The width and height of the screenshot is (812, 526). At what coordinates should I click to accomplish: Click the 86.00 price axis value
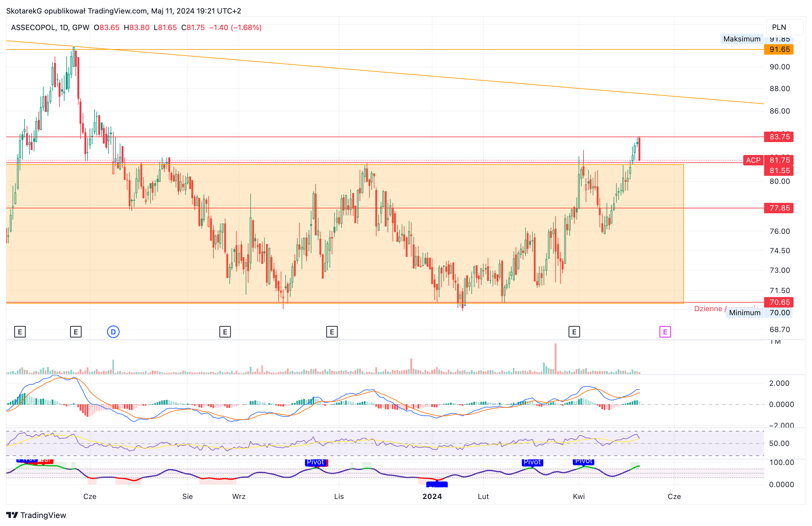[x=779, y=111]
